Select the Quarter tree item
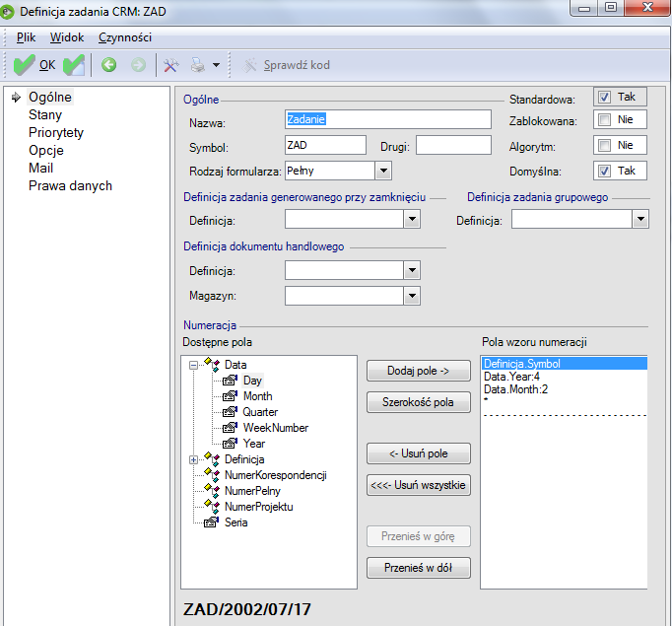The image size is (672, 626). coord(260,412)
